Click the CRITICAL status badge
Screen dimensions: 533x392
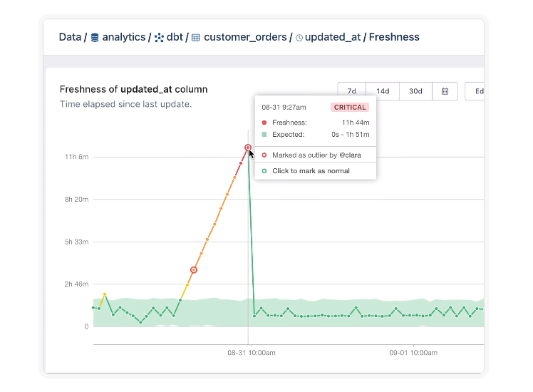[x=350, y=108]
